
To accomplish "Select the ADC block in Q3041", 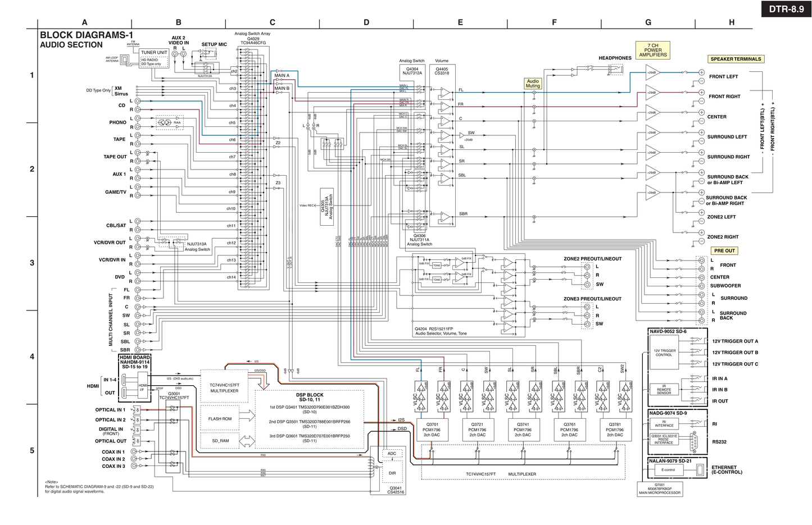I will coord(392,454).
